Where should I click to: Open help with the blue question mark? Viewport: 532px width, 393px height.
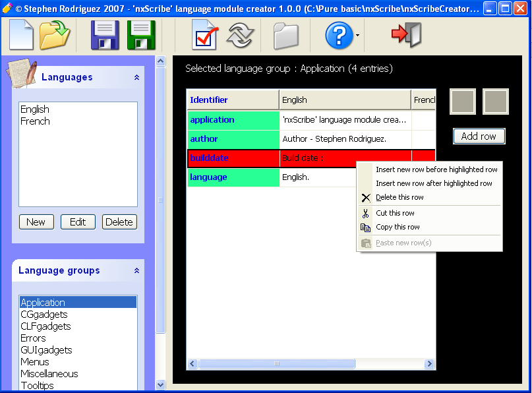340,36
